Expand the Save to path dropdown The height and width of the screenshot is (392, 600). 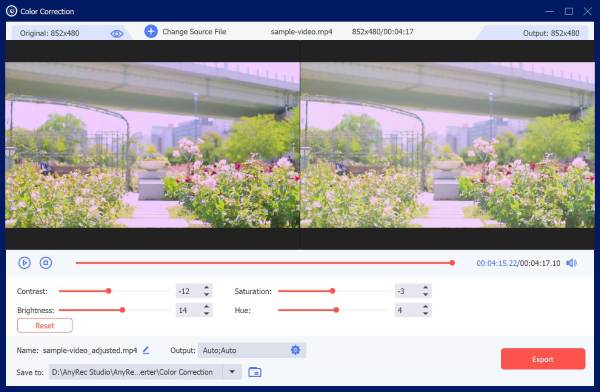point(232,372)
